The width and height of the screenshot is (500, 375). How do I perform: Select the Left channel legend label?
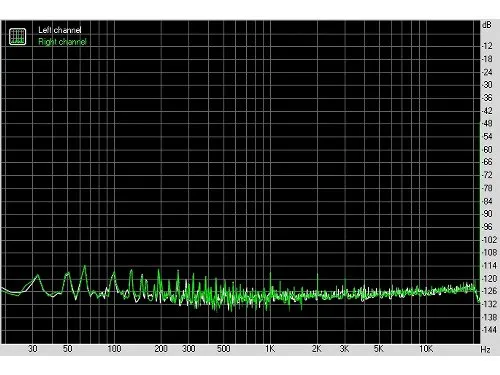point(60,30)
